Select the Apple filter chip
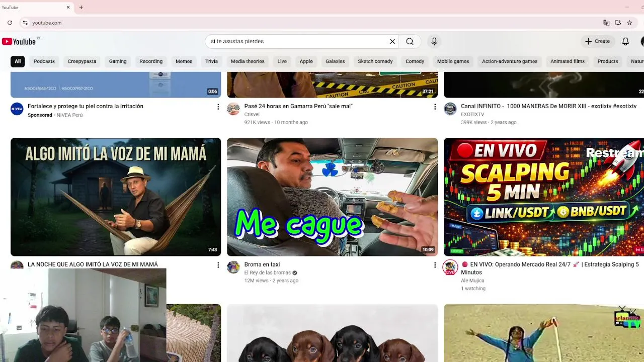This screenshot has width=644, height=362. [x=306, y=61]
